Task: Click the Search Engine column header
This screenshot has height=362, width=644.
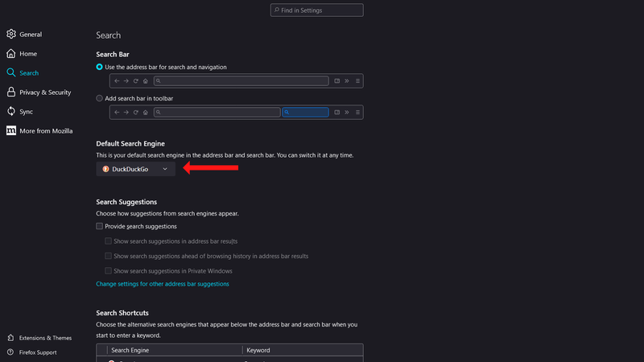Action: coord(130,351)
